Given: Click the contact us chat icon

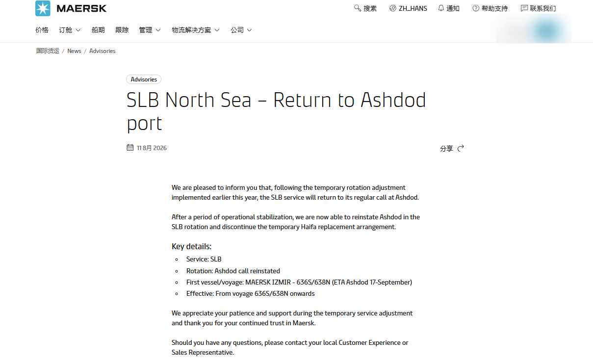Looking at the screenshot, I should [524, 8].
